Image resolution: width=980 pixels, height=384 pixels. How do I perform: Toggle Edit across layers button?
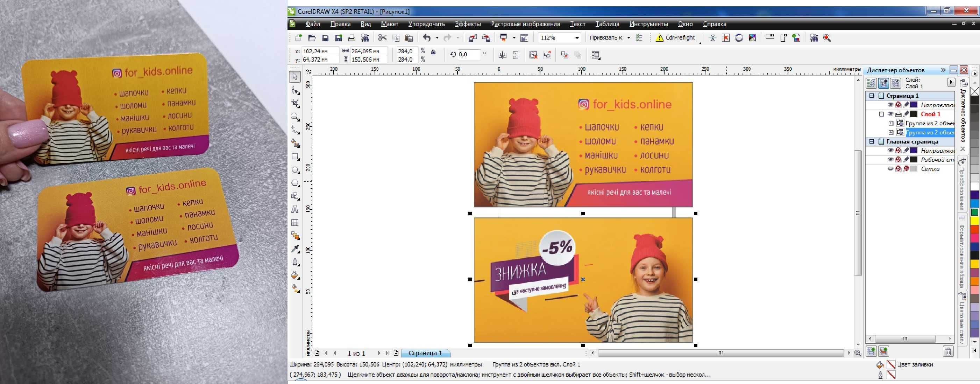click(x=883, y=83)
